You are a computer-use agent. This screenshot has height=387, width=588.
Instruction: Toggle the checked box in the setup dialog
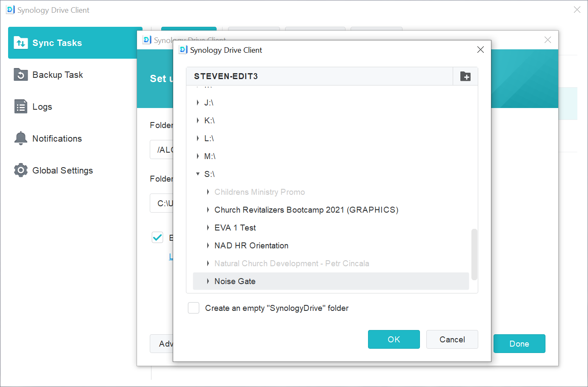[157, 237]
